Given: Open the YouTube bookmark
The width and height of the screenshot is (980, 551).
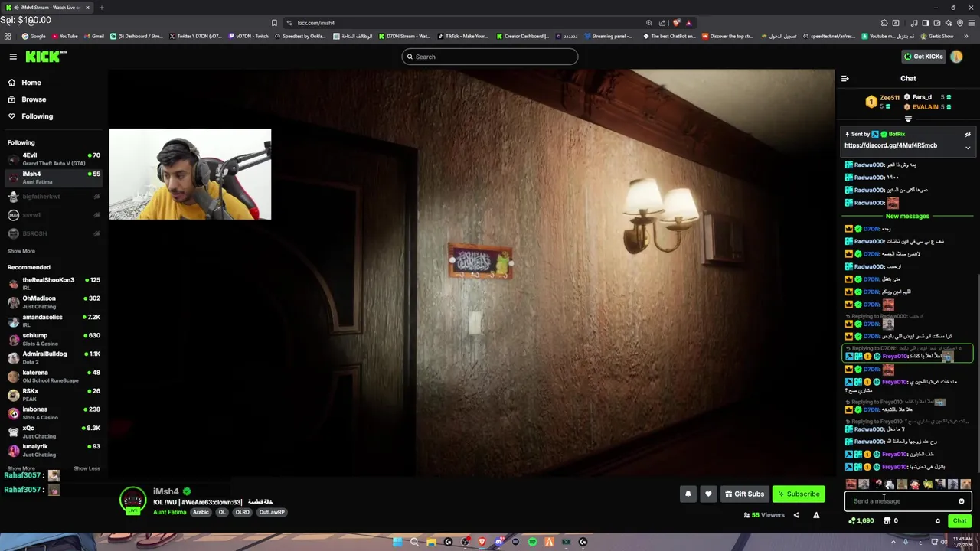Looking at the screenshot, I should click(x=64, y=36).
